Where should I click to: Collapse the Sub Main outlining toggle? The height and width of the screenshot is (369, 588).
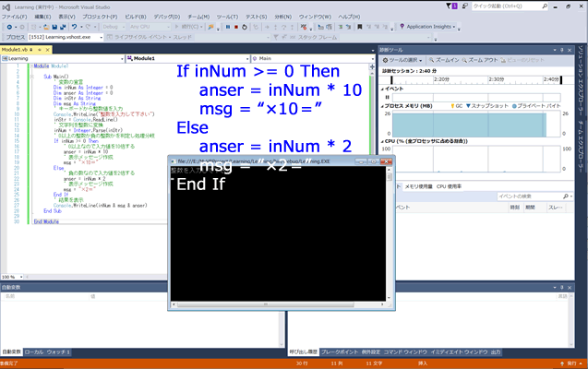32,77
